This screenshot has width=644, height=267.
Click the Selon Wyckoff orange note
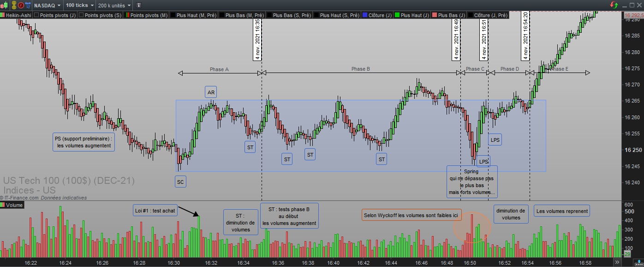[411, 215]
